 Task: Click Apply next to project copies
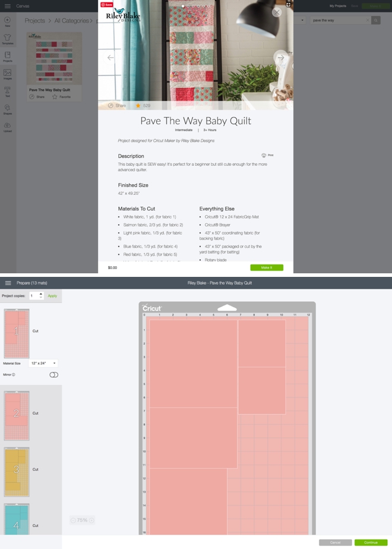click(52, 296)
